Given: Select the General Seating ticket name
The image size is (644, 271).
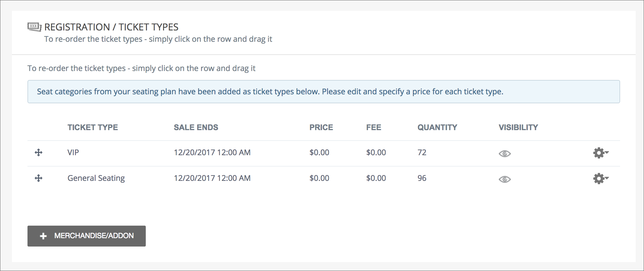Looking at the screenshot, I should point(96,178).
